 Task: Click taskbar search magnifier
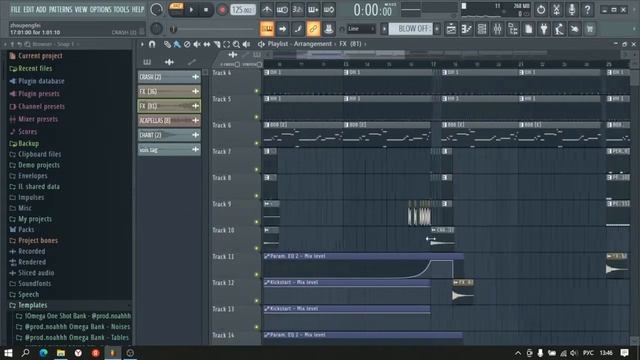click(25, 353)
